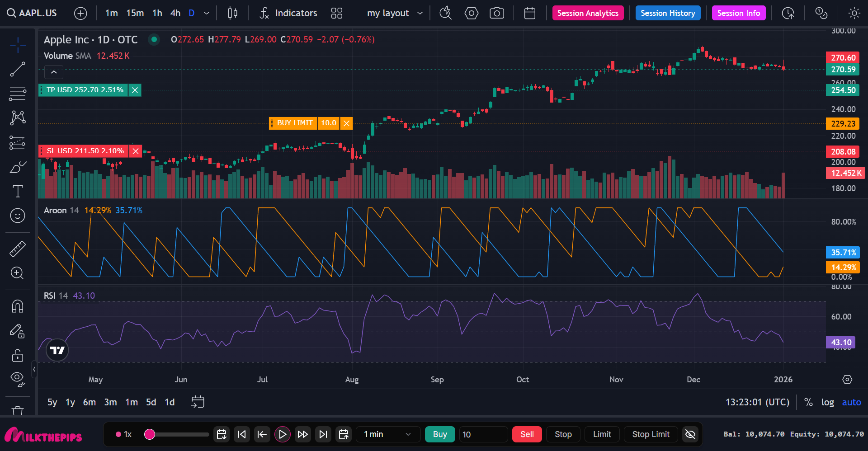This screenshot has height=451, width=868.
Task: Activate the magnet snapping mode
Action: (18, 306)
